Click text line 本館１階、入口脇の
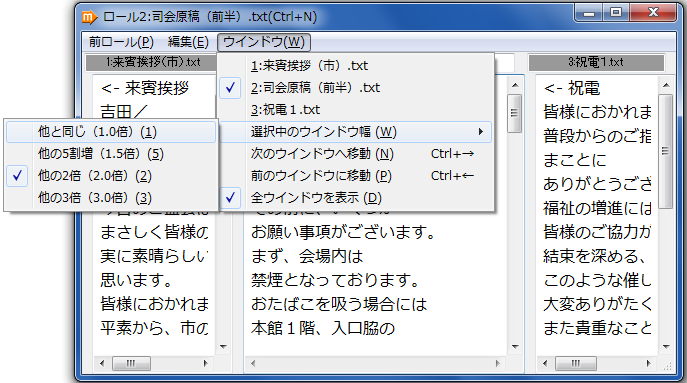 click(x=323, y=328)
